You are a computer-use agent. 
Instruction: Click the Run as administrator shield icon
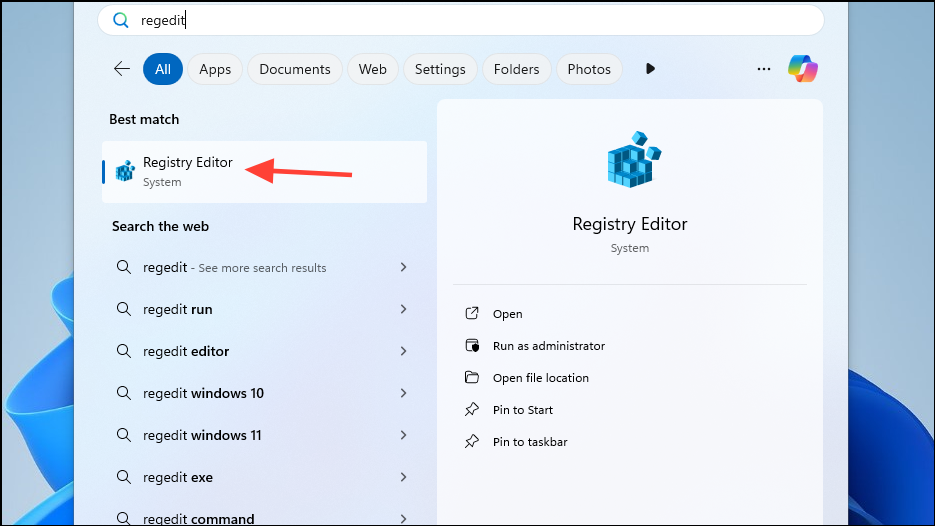pos(472,345)
